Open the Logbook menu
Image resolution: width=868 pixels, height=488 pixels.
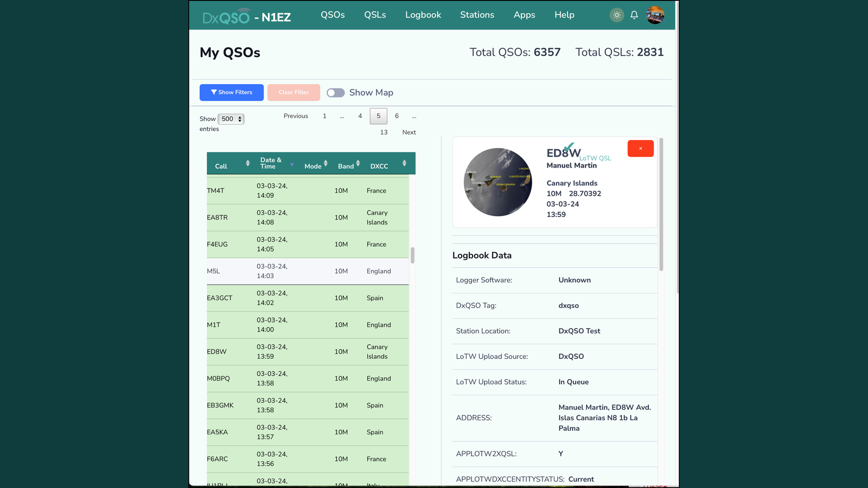[423, 15]
